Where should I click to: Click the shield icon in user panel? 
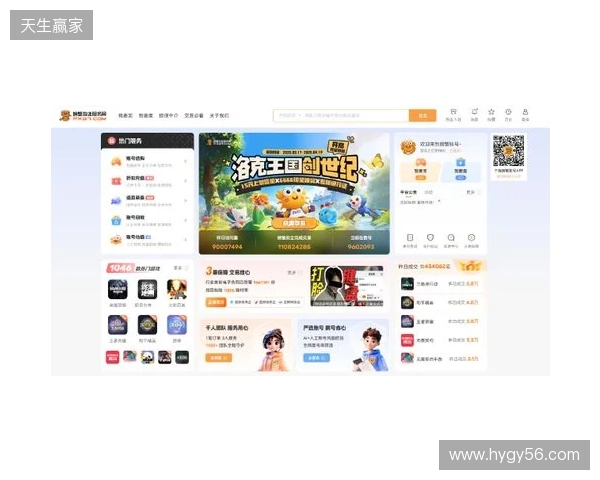pyautogui.click(x=430, y=238)
